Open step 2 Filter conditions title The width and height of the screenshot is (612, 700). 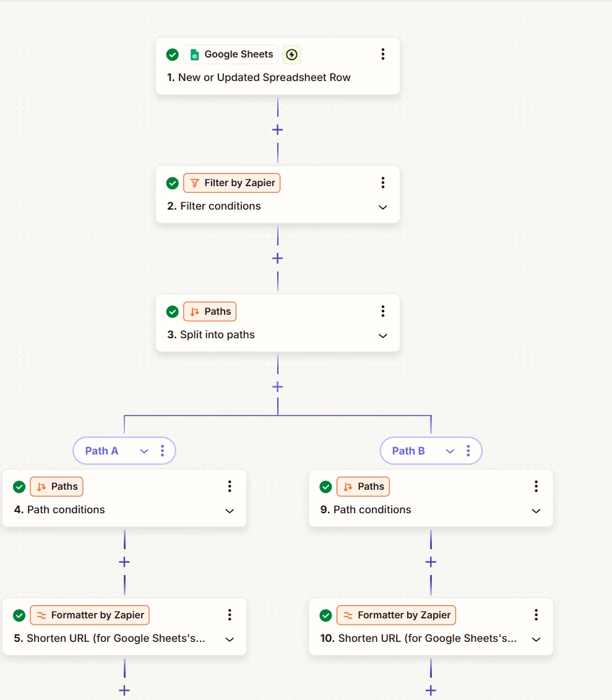click(214, 206)
